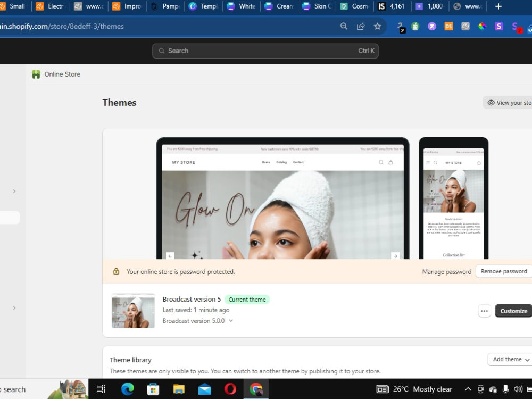Click the Contact link in desktop preview
This screenshot has height=399, width=532.
point(298,162)
